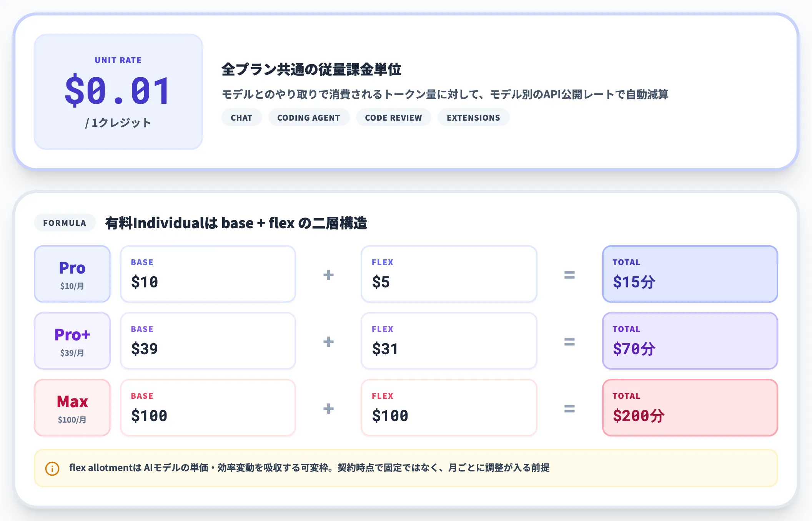Viewport: 812px width, 521px height.
Task: Click the UNIT RATE $0.01 card
Action: point(118,92)
